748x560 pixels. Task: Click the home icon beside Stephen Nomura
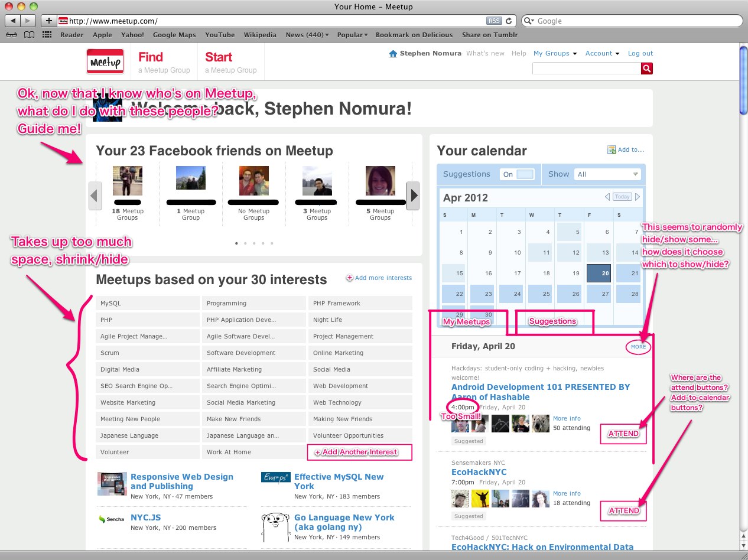pyautogui.click(x=393, y=54)
